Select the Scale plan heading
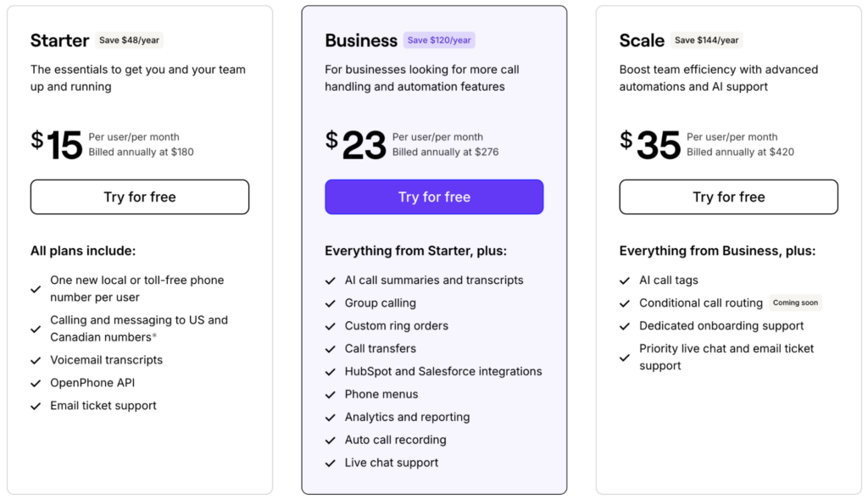This screenshot has width=868, height=499. pyautogui.click(x=642, y=41)
